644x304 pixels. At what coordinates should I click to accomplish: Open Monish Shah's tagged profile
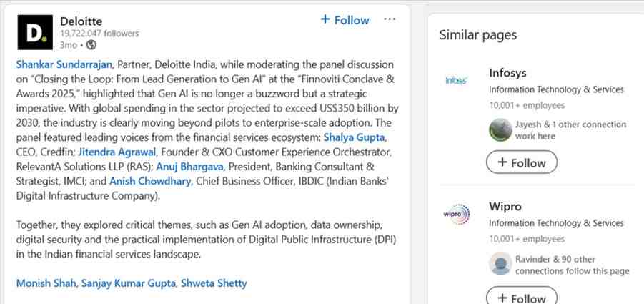[x=45, y=283]
